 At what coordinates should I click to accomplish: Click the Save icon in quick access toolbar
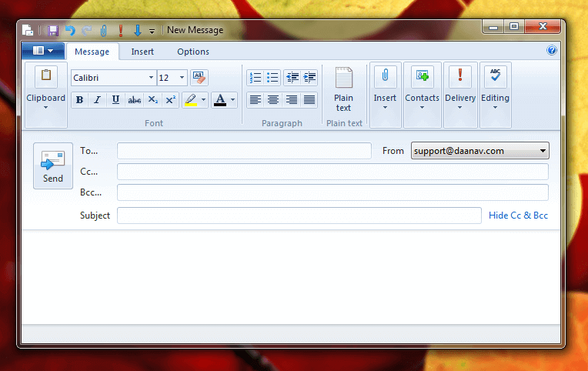53,30
